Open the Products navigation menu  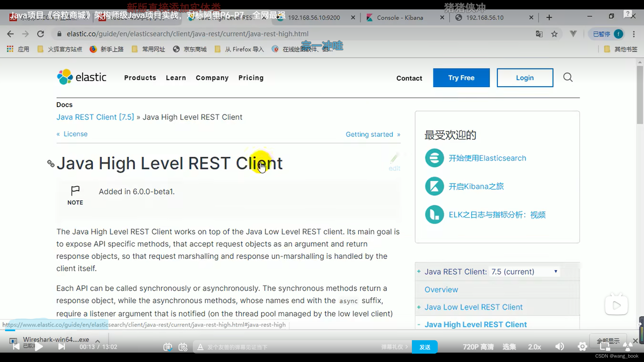[140, 78]
